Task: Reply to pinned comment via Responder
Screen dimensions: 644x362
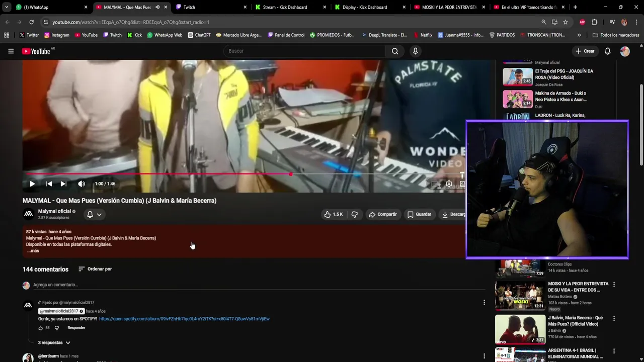Action: click(76, 328)
